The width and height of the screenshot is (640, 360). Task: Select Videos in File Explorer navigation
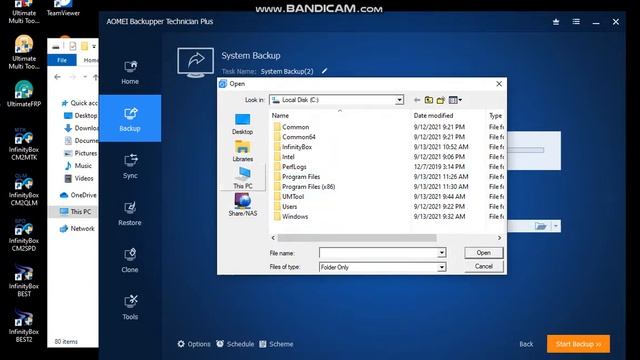coord(79,178)
